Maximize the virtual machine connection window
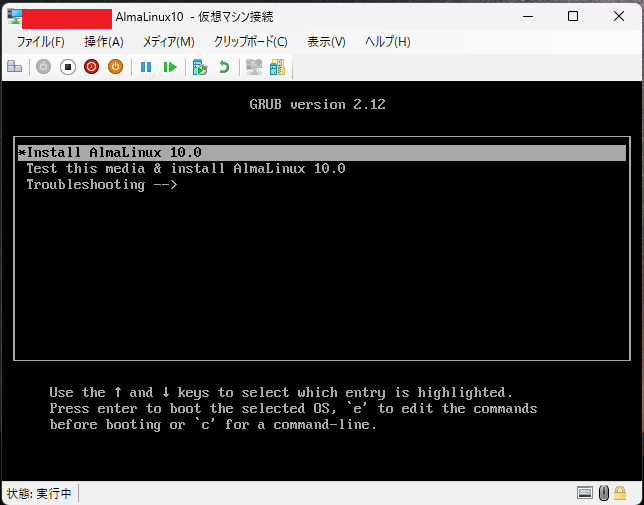 [573, 16]
